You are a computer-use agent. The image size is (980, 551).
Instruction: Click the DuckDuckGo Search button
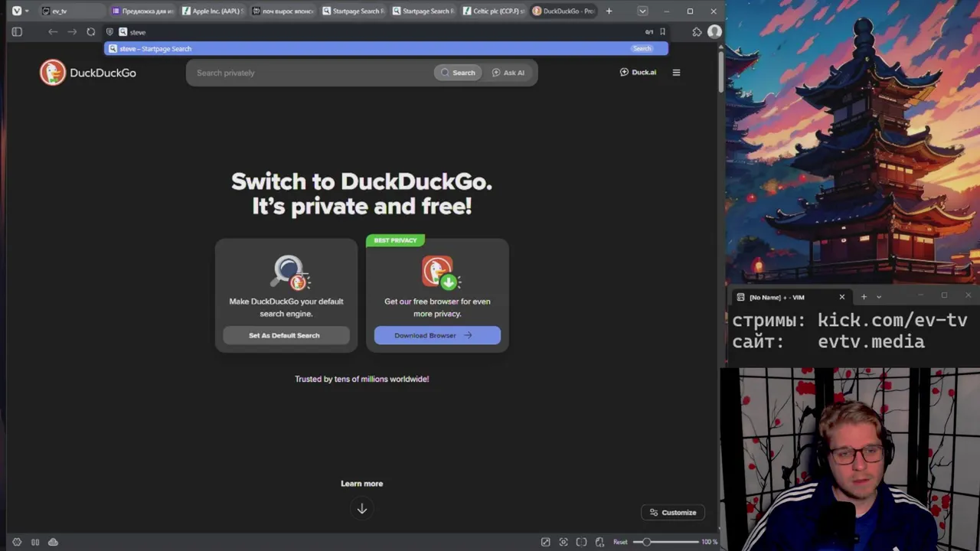coord(458,73)
